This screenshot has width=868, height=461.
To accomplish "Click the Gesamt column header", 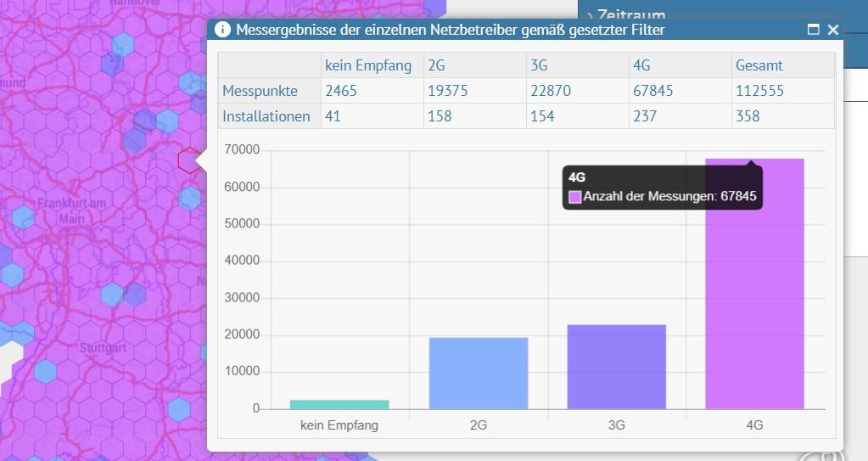I will (759, 65).
